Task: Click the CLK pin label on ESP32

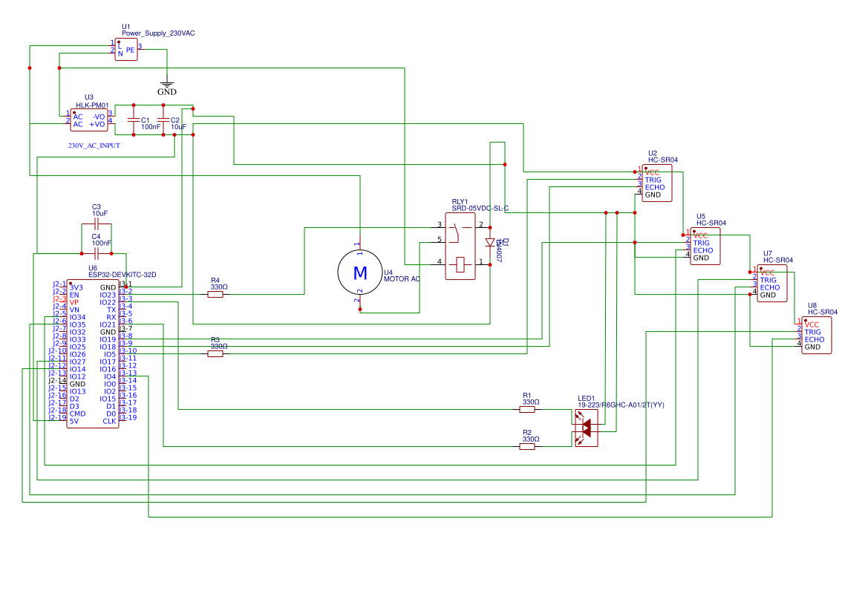Action: pos(110,421)
